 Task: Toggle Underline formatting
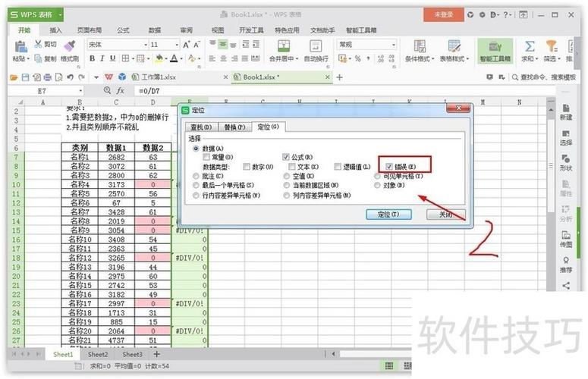[112, 58]
